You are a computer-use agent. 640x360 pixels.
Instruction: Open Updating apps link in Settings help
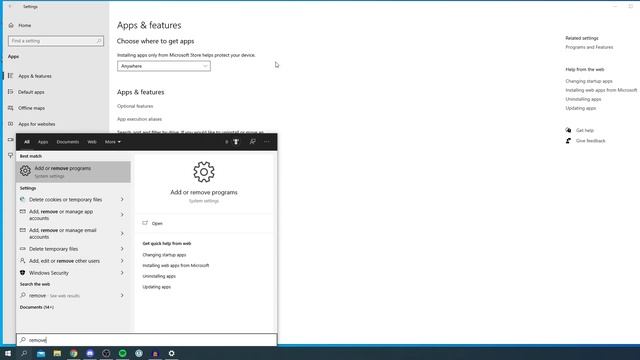pos(580,108)
